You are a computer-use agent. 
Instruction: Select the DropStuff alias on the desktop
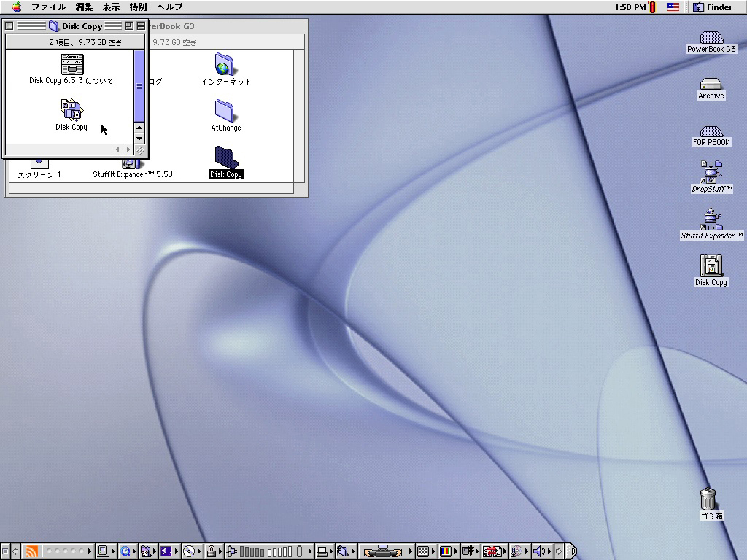[711, 172]
